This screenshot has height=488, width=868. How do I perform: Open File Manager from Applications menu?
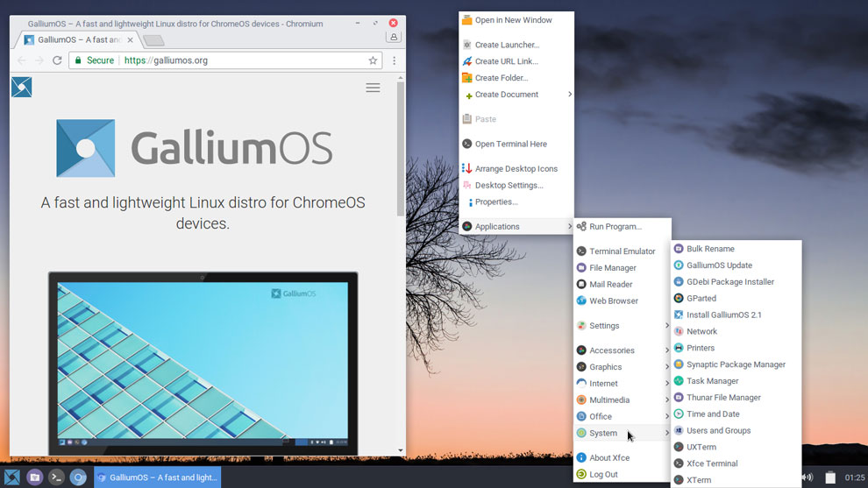click(623, 268)
